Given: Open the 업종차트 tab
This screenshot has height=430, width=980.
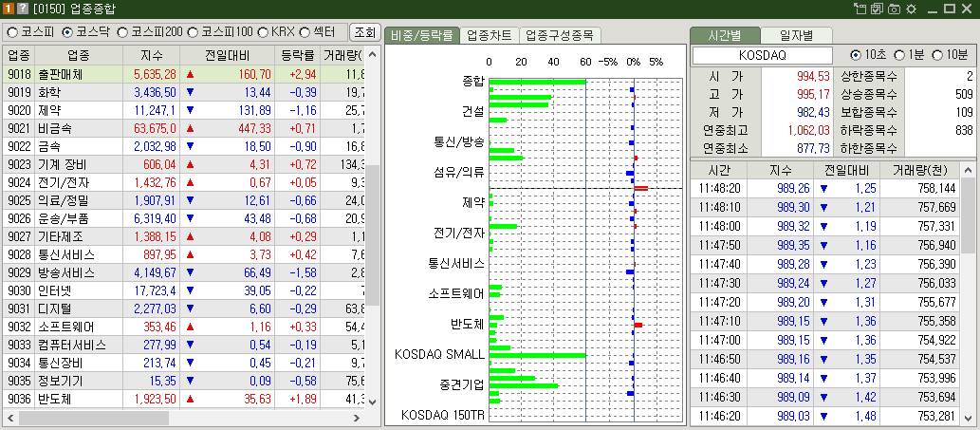Looking at the screenshot, I should (x=490, y=36).
